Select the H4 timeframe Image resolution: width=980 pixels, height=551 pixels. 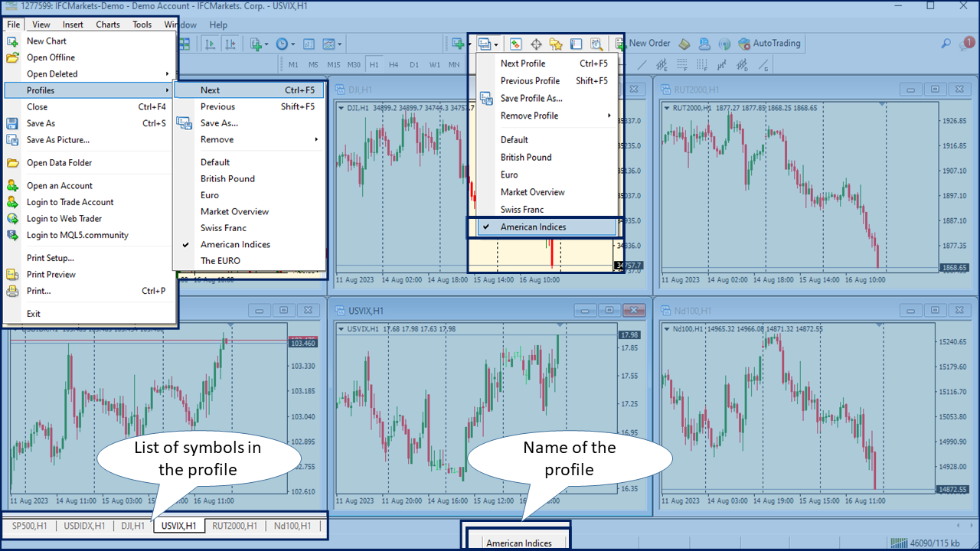pyautogui.click(x=393, y=65)
